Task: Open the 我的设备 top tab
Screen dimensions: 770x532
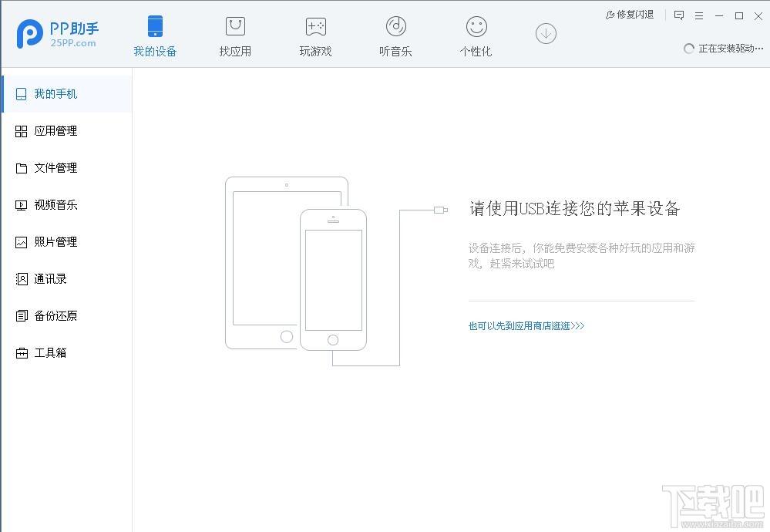Action: pyautogui.click(x=155, y=36)
